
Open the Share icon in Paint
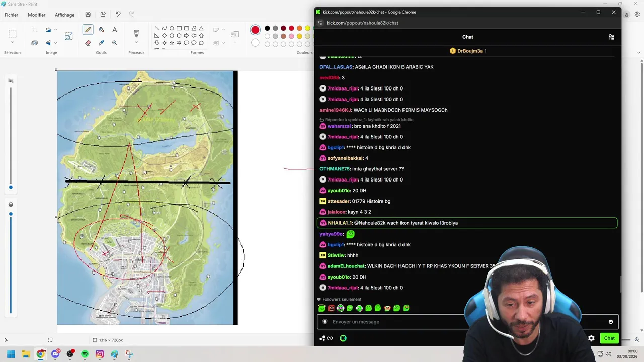[103, 15]
